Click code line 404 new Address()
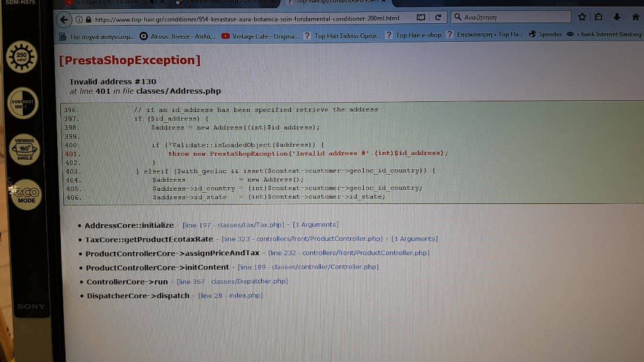Image resolution: width=644 pixels, height=362 pixels. (228, 180)
